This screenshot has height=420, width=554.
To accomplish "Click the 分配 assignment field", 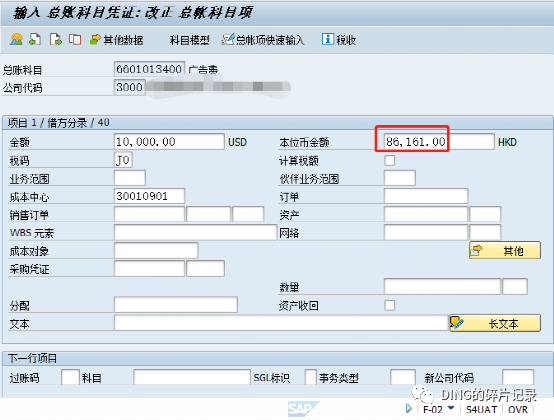I will (176, 304).
